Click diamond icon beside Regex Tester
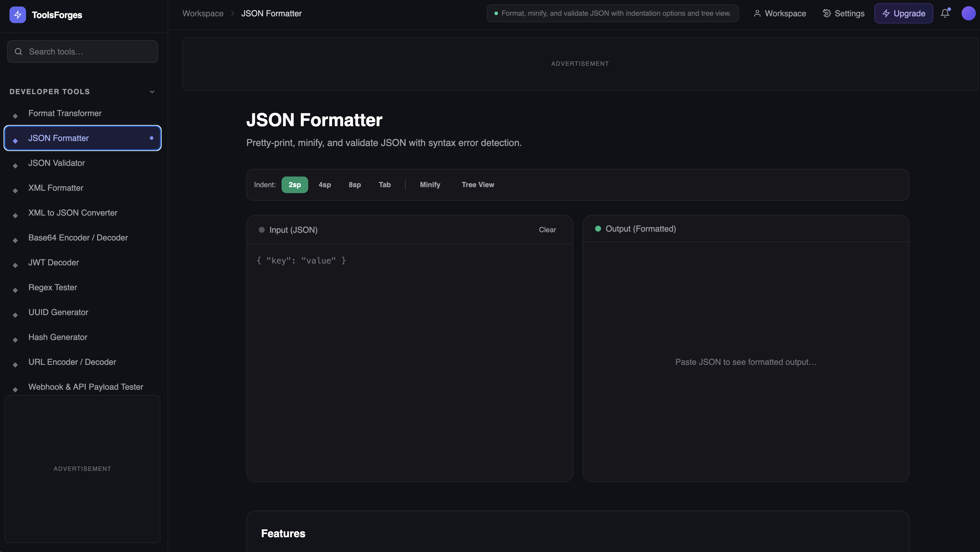The height and width of the screenshot is (552, 980). [15, 290]
